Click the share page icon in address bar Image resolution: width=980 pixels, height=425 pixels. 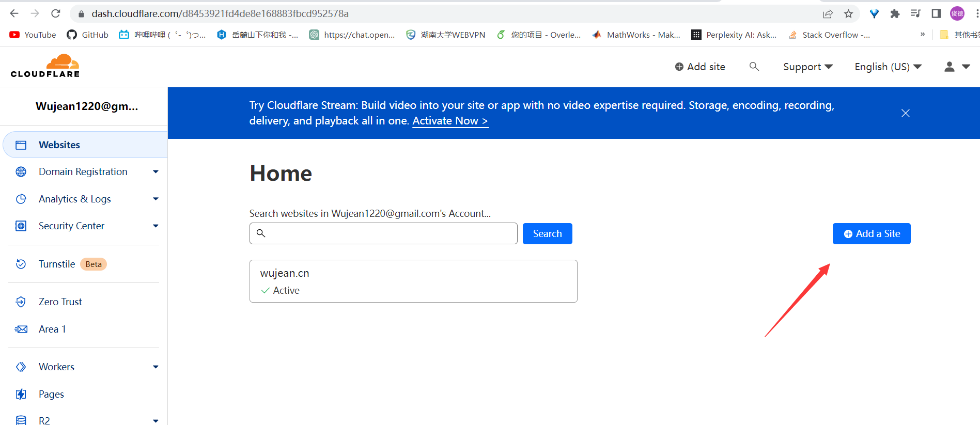[x=828, y=14]
